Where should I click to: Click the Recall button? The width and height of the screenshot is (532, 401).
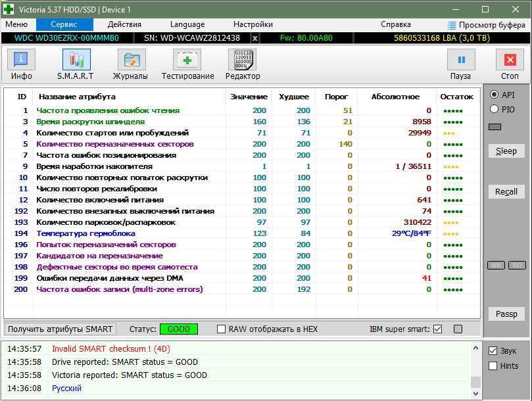(506, 192)
